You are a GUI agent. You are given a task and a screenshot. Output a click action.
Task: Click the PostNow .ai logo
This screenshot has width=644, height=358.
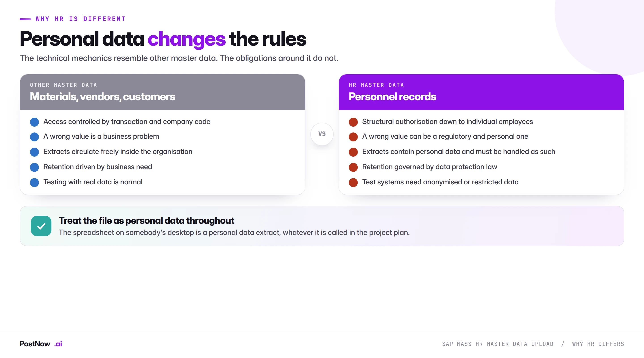click(x=41, y=344)
